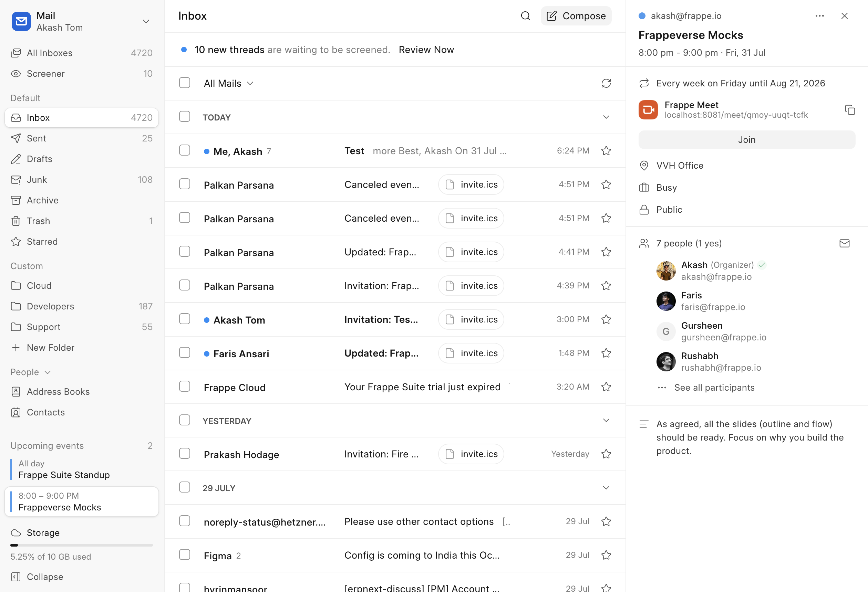Open the three-dots event options menu

point(819,16)
